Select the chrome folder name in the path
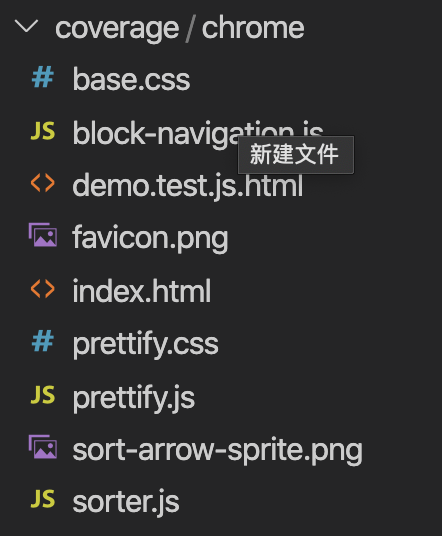 coord(253,27)
